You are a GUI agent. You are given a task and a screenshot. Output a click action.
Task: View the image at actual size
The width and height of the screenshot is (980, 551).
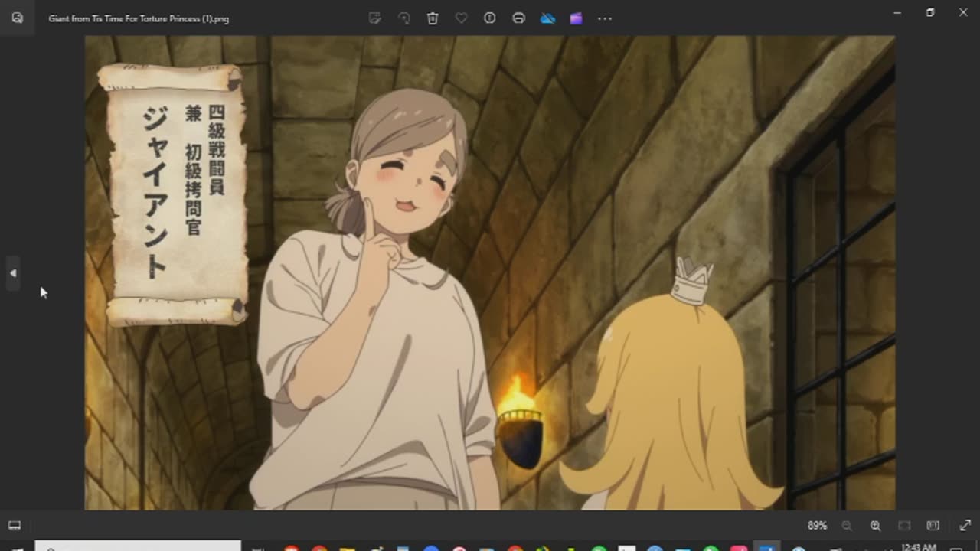pos(933,526)
